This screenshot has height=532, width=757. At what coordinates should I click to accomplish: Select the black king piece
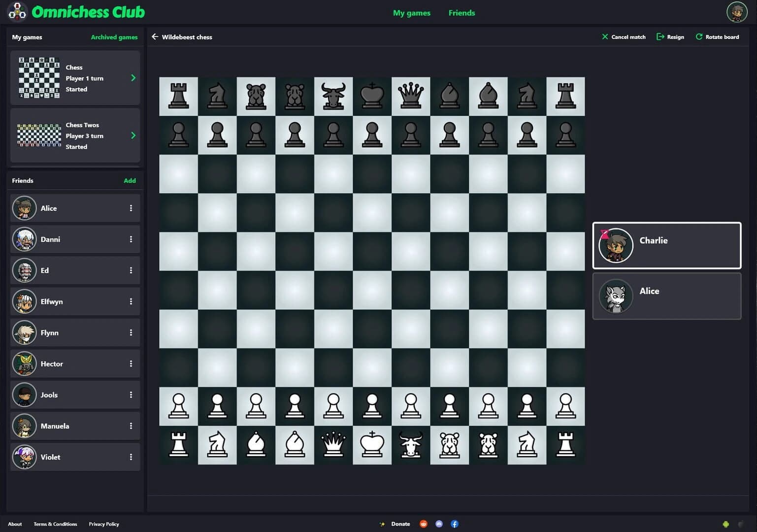(x=372, y=96)
